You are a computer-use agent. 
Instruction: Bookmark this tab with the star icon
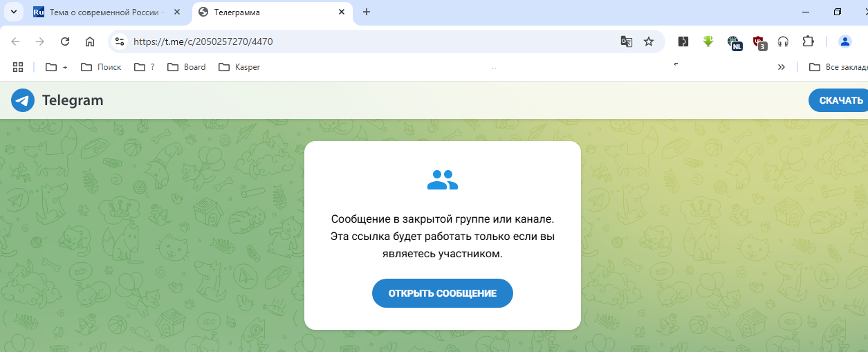click(649, 41)
